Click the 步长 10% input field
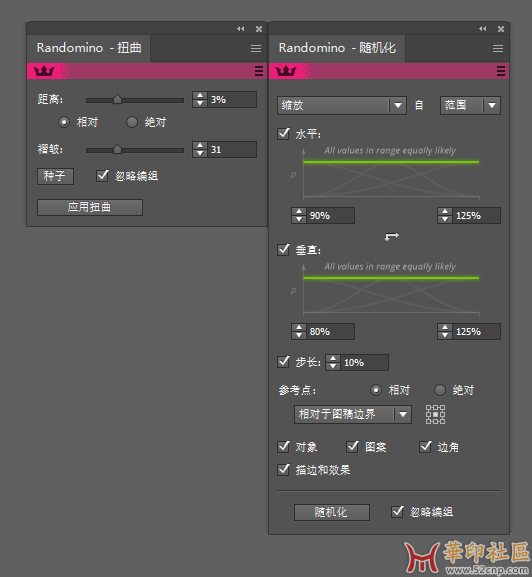The width and height of the screenshot is (532, 577). click(x=364, y=362)
